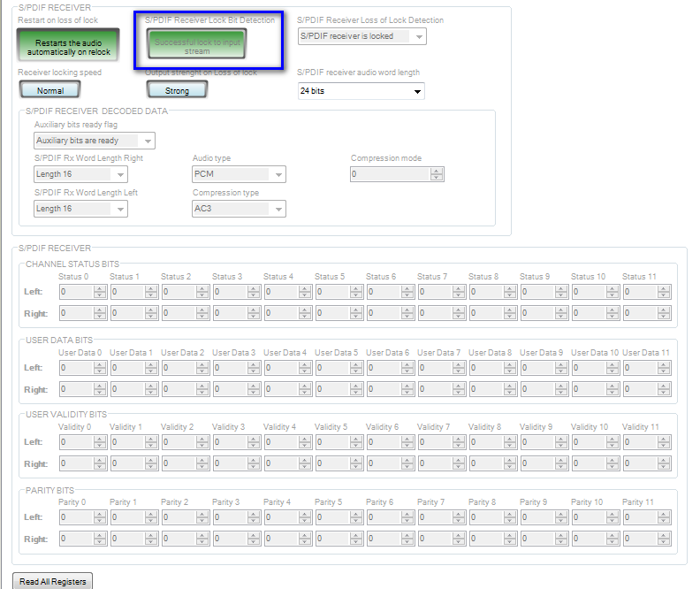Viewport: 700px width, 589px height.
Task: Click the Left Status 0 spinner arrows
Action: coord(100,292)
